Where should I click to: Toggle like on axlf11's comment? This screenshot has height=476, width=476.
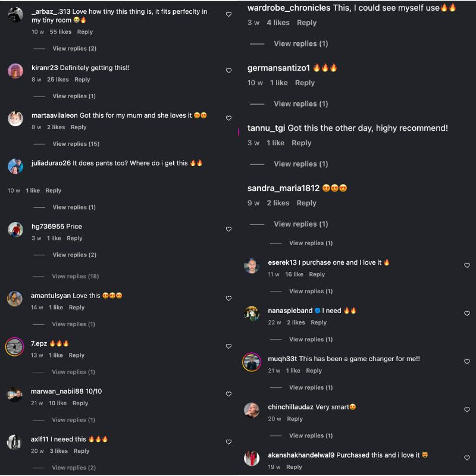point(228,442)
